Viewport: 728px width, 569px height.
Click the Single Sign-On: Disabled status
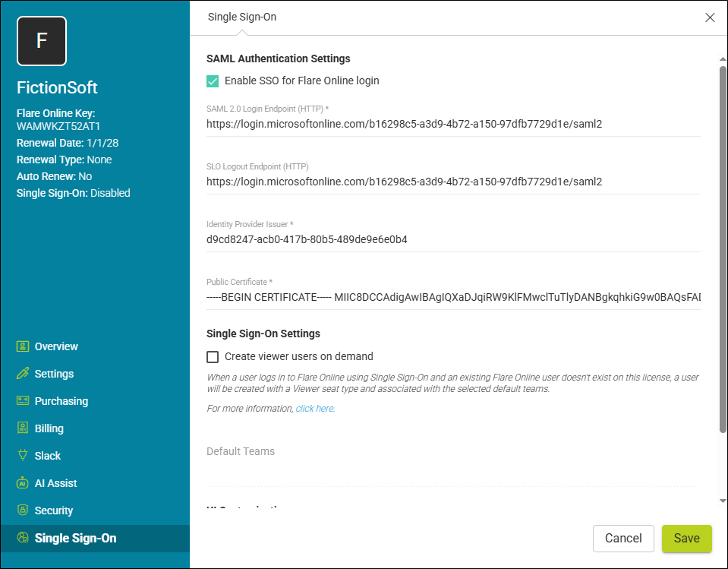pos(74,193)
